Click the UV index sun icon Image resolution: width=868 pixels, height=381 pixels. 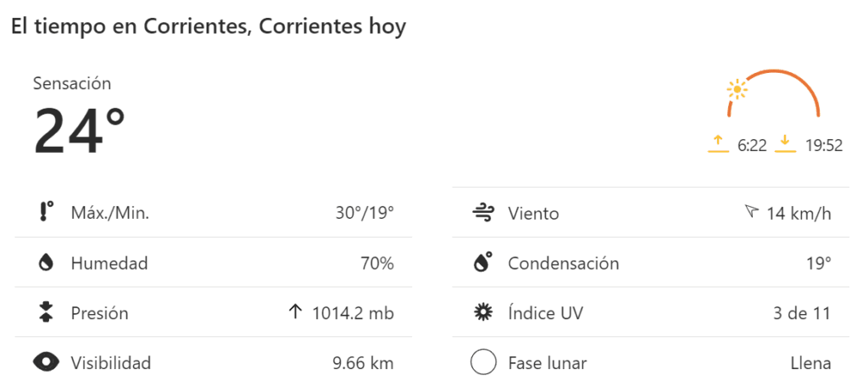[483, 313]
